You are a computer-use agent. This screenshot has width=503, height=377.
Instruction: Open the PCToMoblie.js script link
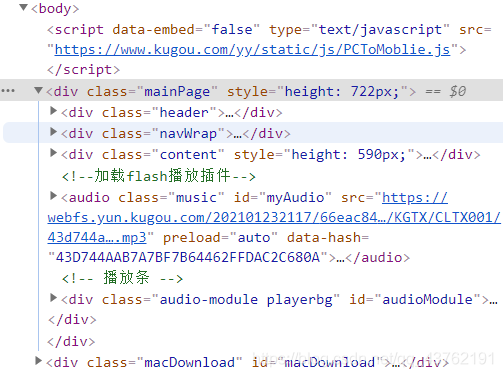252,50
